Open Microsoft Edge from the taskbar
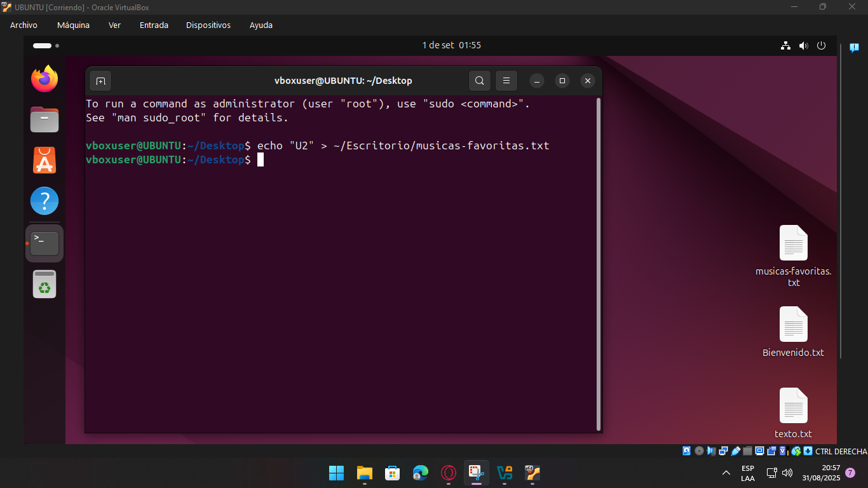The image size is (868, 488). click(x=421, y=473)
